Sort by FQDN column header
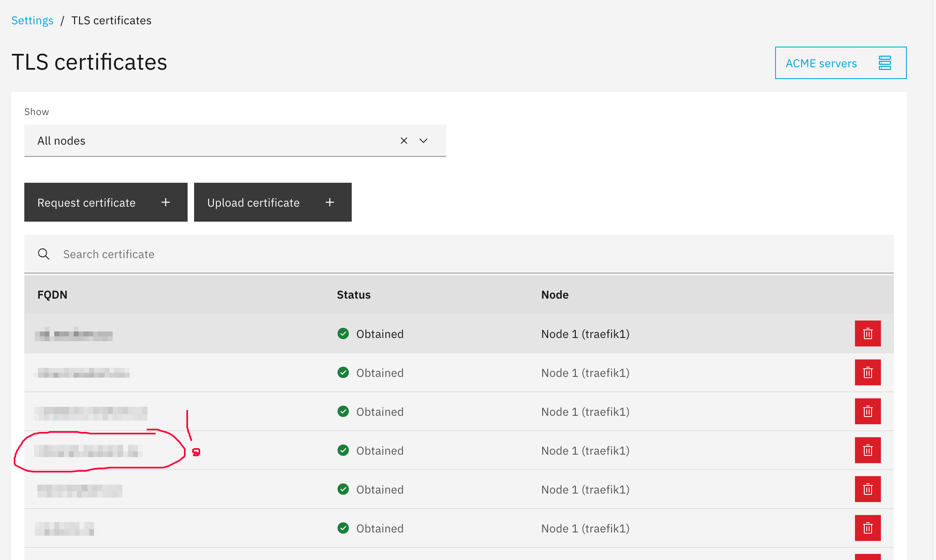The height and width of the screenshot is (560, 936). pyautogui.click(x=52, y=295)
